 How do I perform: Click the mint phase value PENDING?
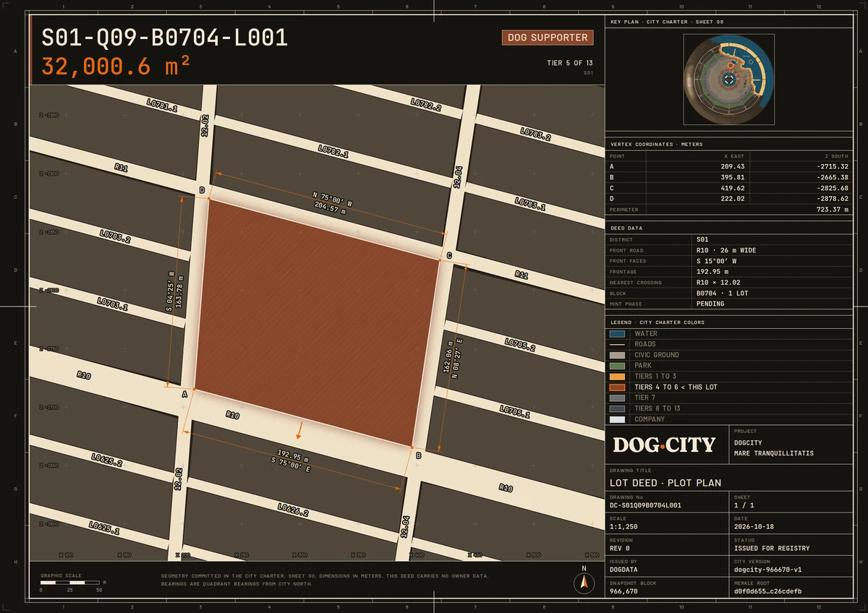710,304
